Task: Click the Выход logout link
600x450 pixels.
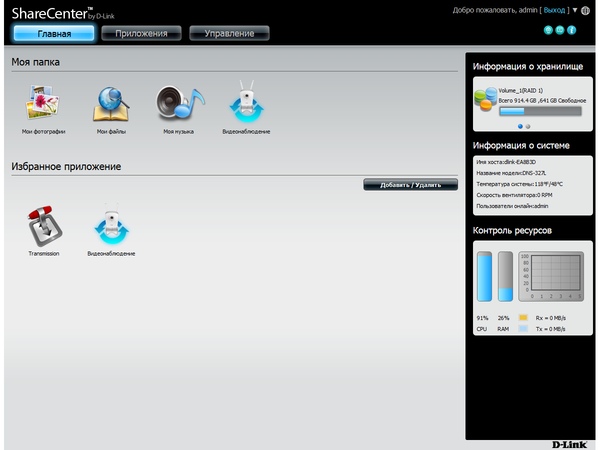Action: (554, 10)
